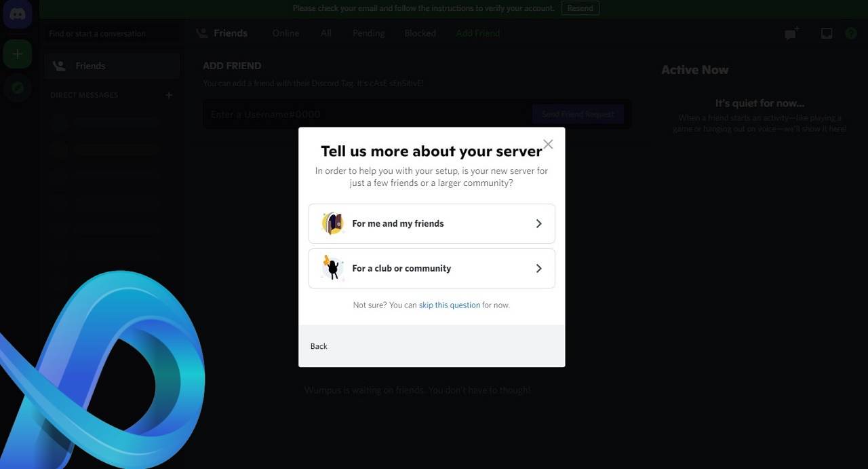
Task: Click the door illustration icon
Action: (x=332, y=223)
